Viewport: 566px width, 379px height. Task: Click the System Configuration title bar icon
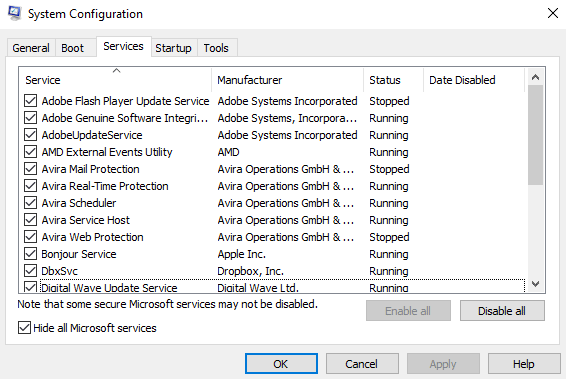[14, 14]
